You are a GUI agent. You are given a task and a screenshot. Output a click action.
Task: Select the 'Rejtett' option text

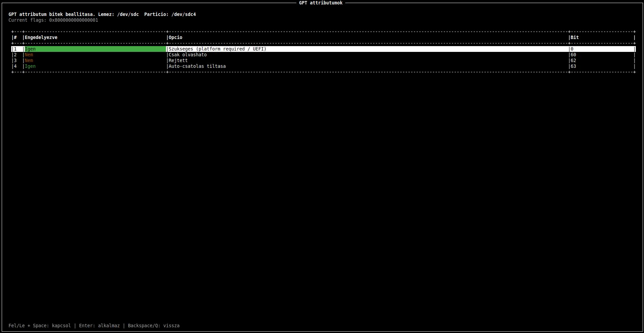178,60
